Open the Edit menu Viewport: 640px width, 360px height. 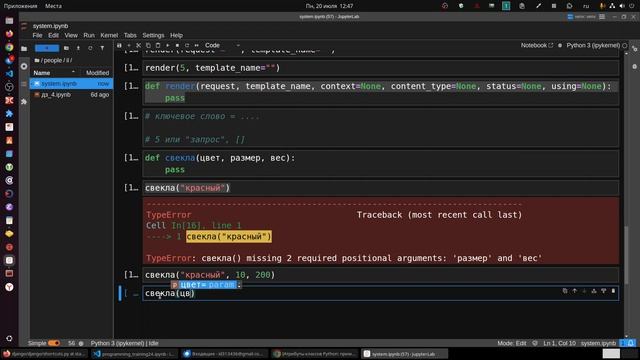point(53,36)
